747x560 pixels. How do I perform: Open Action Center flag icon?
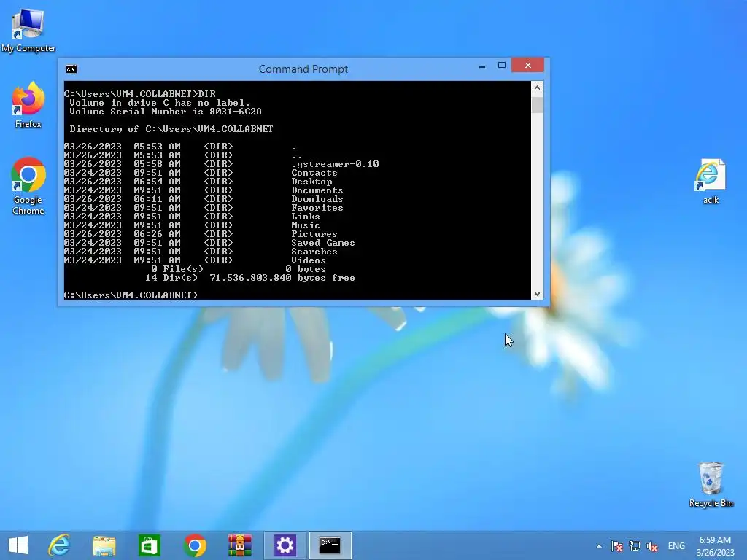tap(617, 546)
